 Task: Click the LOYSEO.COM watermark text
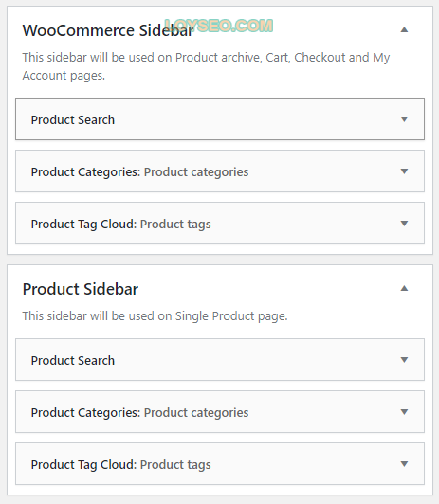tap(219, 26)
